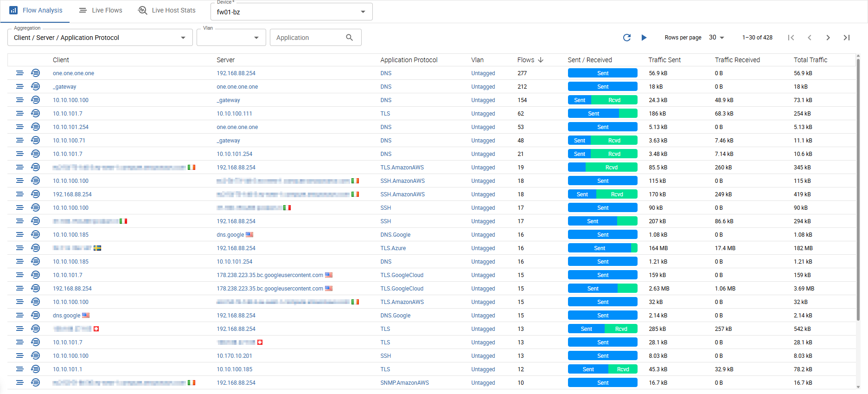Screen dimensions: 868x394
Task: Open client link 10.10.101.254
Action: 70,127
